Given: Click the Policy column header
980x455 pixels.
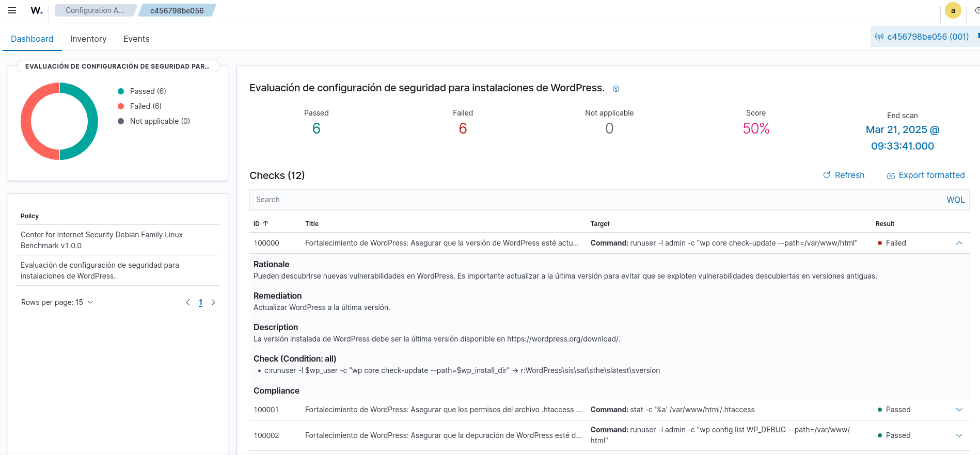Looking at the screenshot, I should [29, 216].
